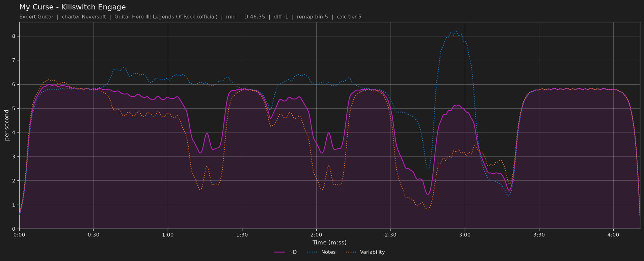Click the chart title "My Curse - Killswitch Engage"
Image resolution: width=644 pixels, height=261 pixels.
click(73, 7)
